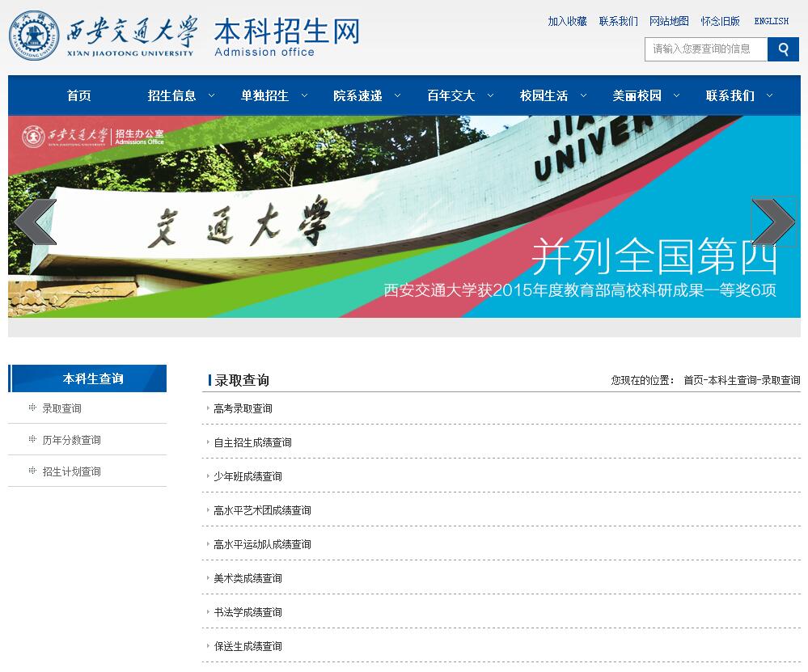The image size is (808, 672).
Task: Click the 本科生查询 sidebar header
Action: 87,378
